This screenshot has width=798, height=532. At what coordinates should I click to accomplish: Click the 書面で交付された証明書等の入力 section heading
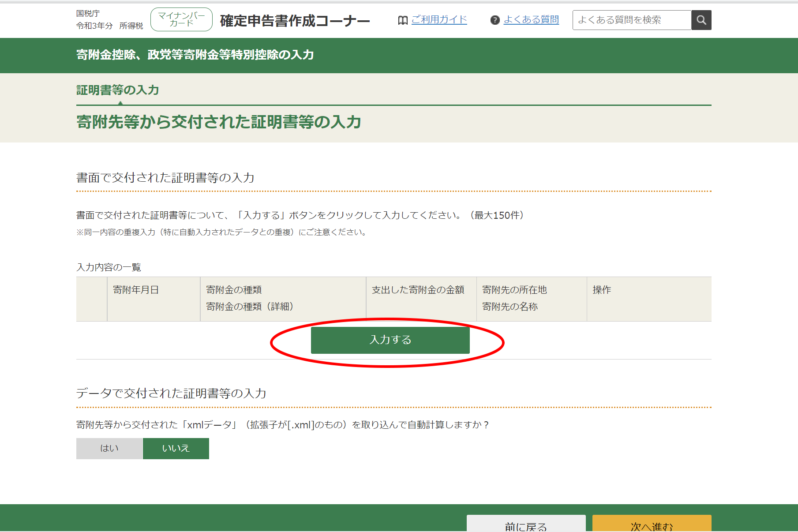click(x=165, y=178)
